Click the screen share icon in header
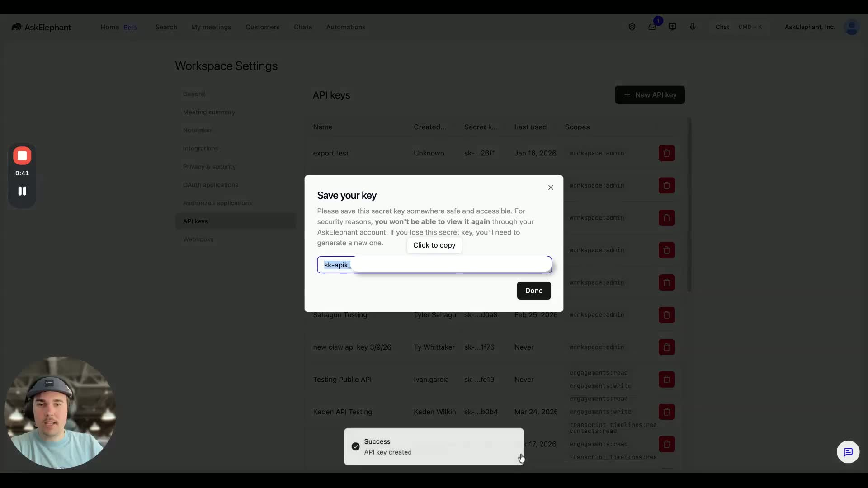The image size is (868, 488). point(672,27)
